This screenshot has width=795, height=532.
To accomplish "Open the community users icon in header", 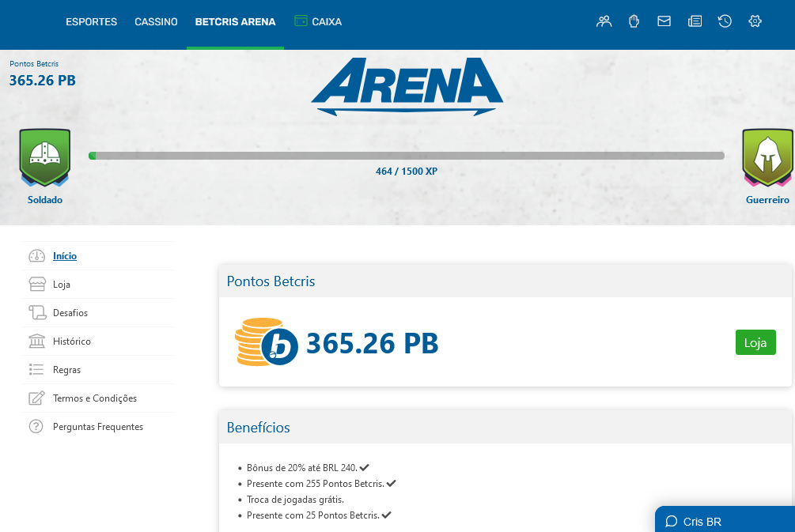I will coord(604,21).
